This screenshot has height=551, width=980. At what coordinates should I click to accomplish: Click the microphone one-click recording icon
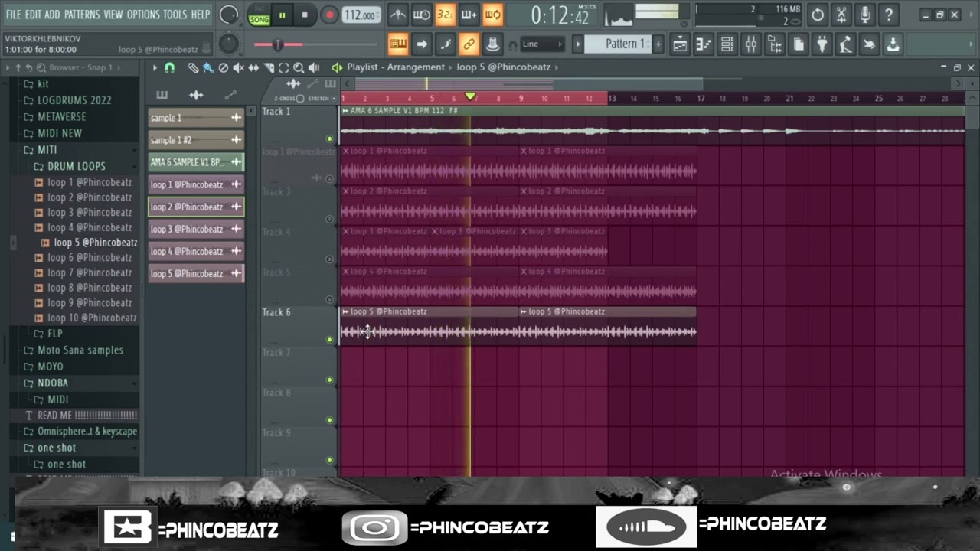point(865,15)
